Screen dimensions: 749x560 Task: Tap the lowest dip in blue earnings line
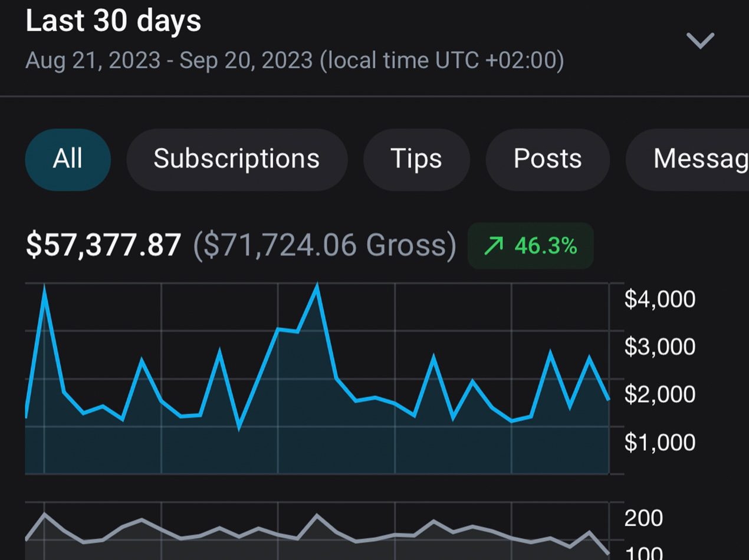point(239,427)
